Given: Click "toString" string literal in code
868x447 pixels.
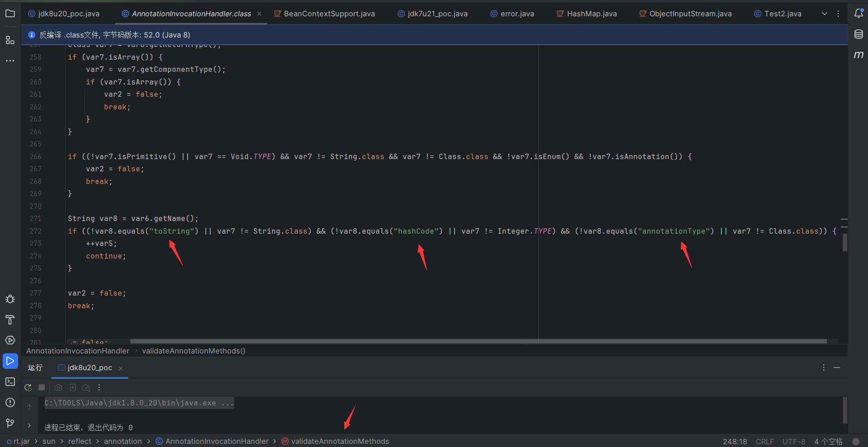Looking at the screenshot, I should tap(172, 231).
